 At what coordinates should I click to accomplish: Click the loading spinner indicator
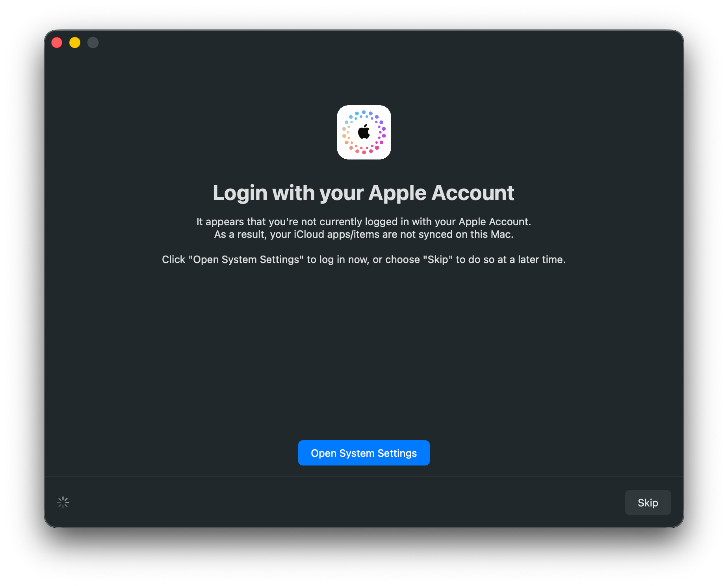[x=63, y=503]
